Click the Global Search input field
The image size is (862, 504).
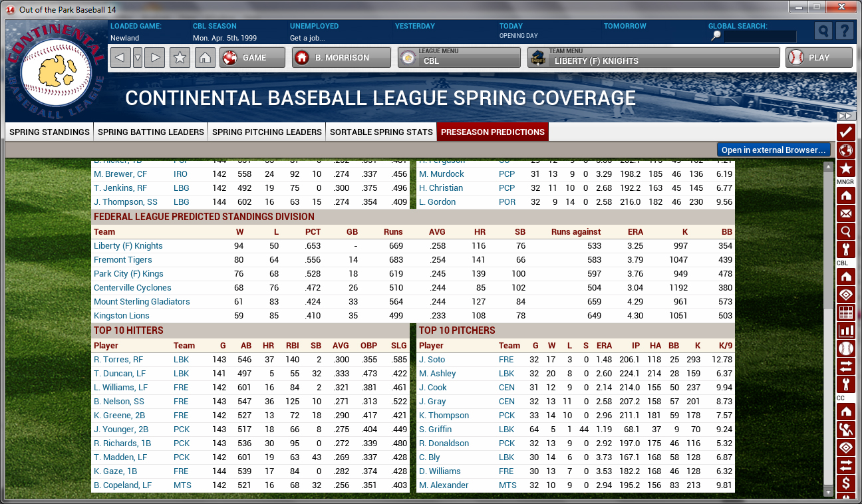pyautogui.click(x=760, y=37)
